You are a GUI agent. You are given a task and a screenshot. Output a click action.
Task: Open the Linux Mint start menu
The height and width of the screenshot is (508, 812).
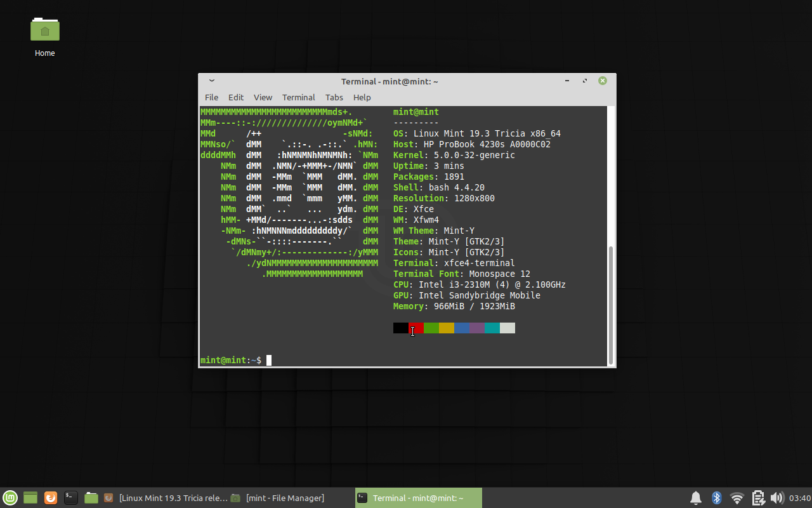point(10,498)
